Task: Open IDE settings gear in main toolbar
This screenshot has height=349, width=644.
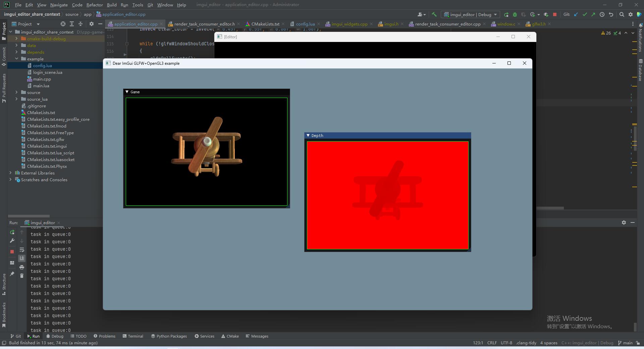Action: point(631,14)
